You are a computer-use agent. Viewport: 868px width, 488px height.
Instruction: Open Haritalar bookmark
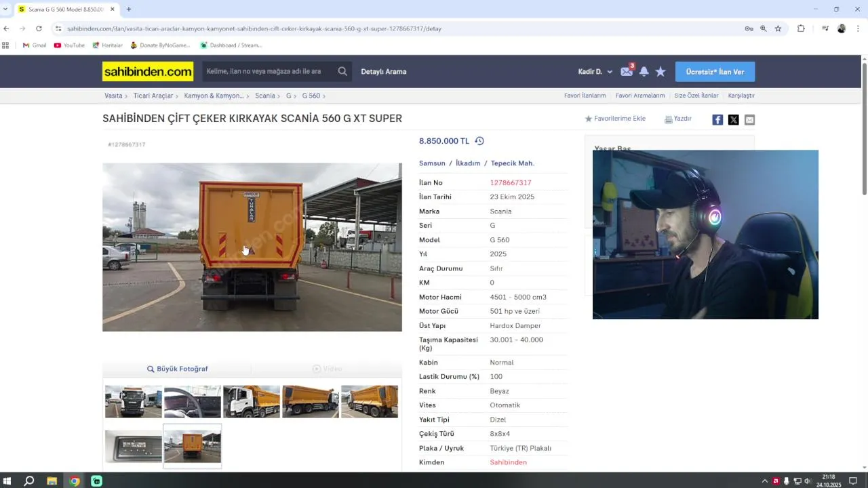click(108, 45)
